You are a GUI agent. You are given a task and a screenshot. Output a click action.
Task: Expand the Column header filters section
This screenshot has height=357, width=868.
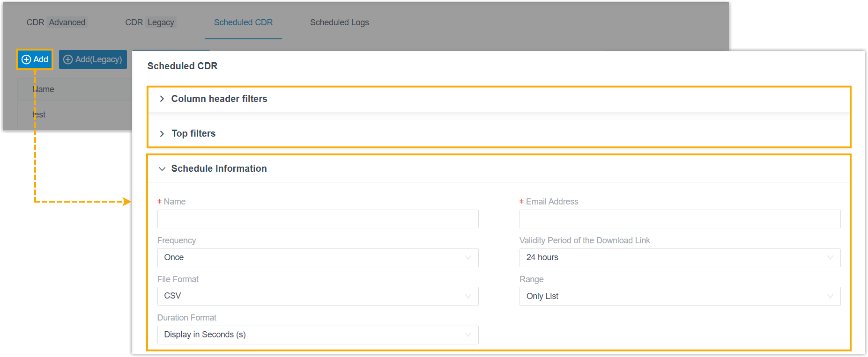click(x=219, y=99)
